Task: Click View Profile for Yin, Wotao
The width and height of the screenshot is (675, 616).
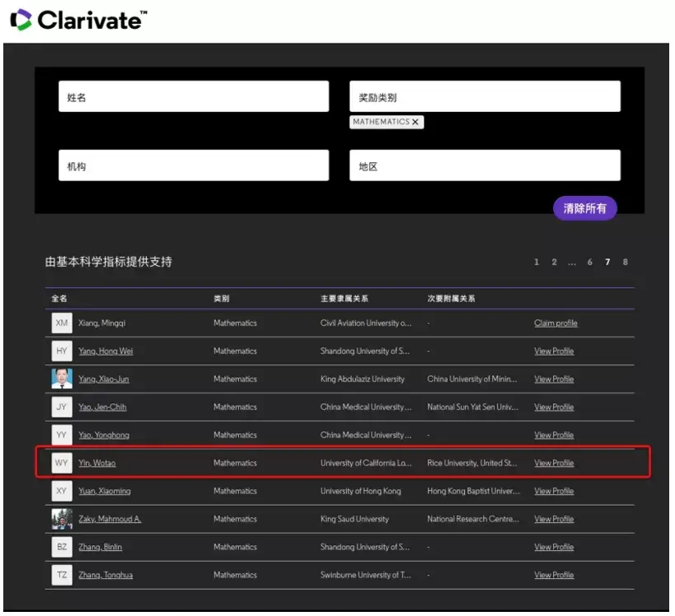Action: [x=554, y=463]
